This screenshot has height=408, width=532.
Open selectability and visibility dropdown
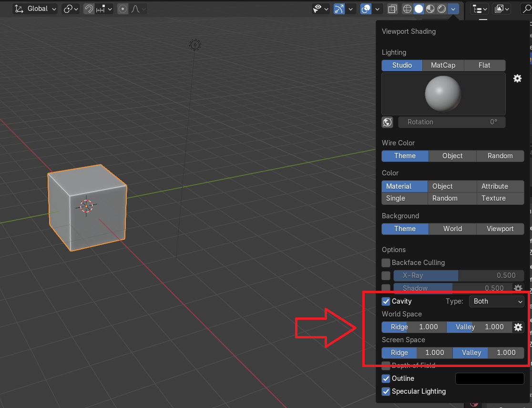tap(320, 9)
